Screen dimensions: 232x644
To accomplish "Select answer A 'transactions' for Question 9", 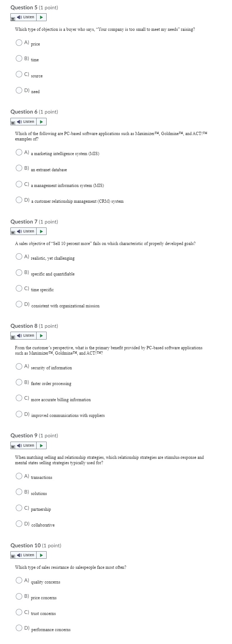I will (18, 476).
